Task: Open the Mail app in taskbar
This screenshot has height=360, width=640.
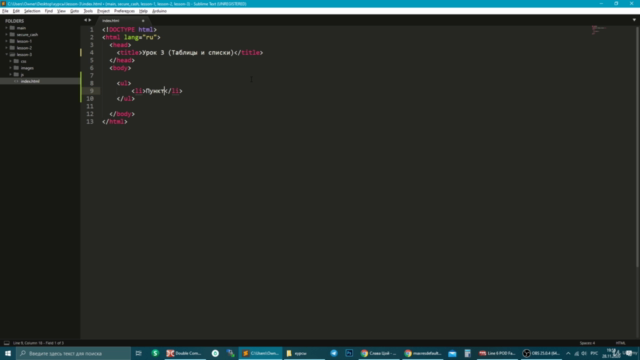Action: pyautogui.click(x=452, y=353)
